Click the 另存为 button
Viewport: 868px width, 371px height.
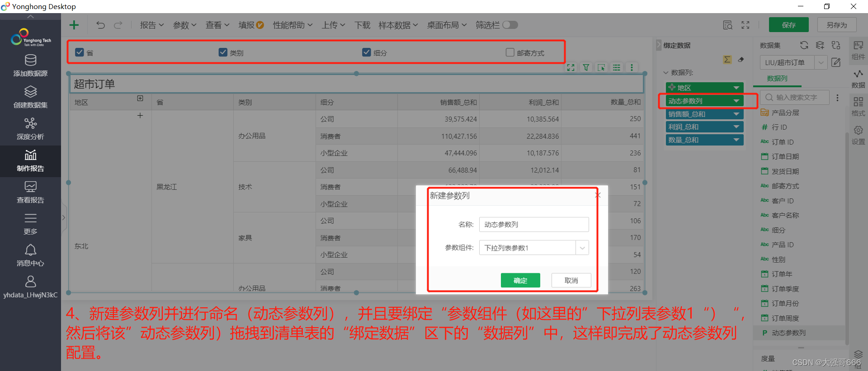[x=837, y=25]
